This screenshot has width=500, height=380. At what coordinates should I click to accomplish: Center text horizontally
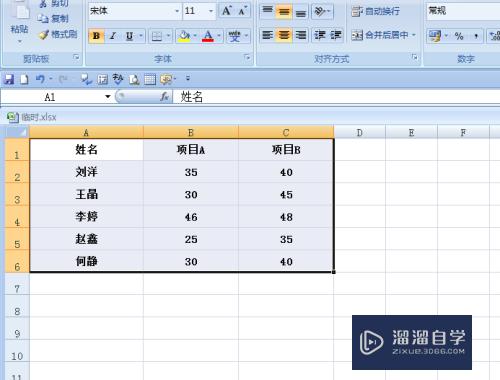[x=284, y=35]
